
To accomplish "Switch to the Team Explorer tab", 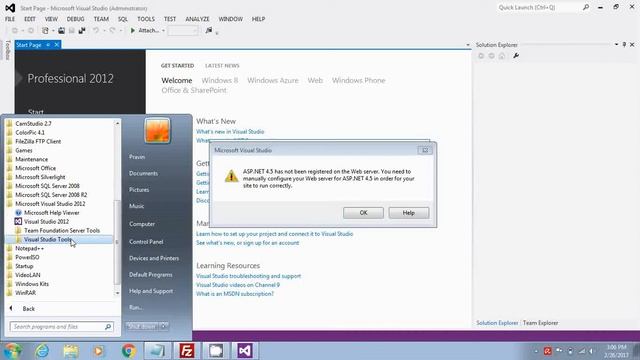I will pos(540,323).
